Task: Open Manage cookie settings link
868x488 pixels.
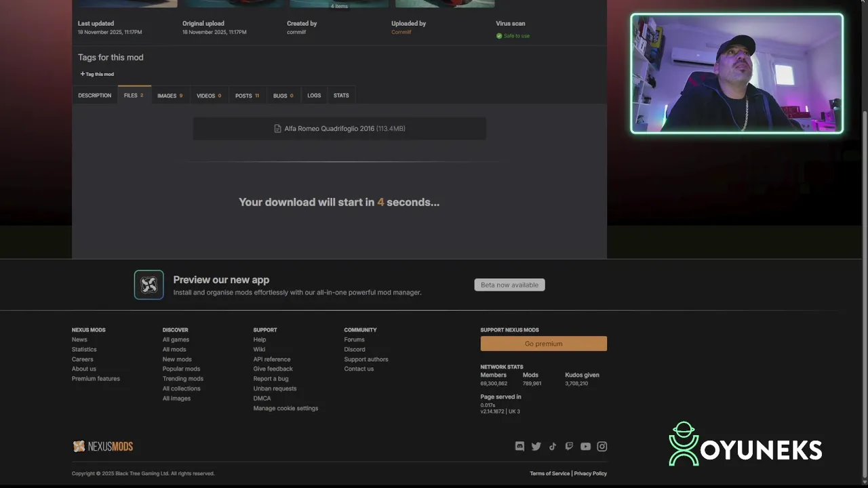Action: pos(285,408)
